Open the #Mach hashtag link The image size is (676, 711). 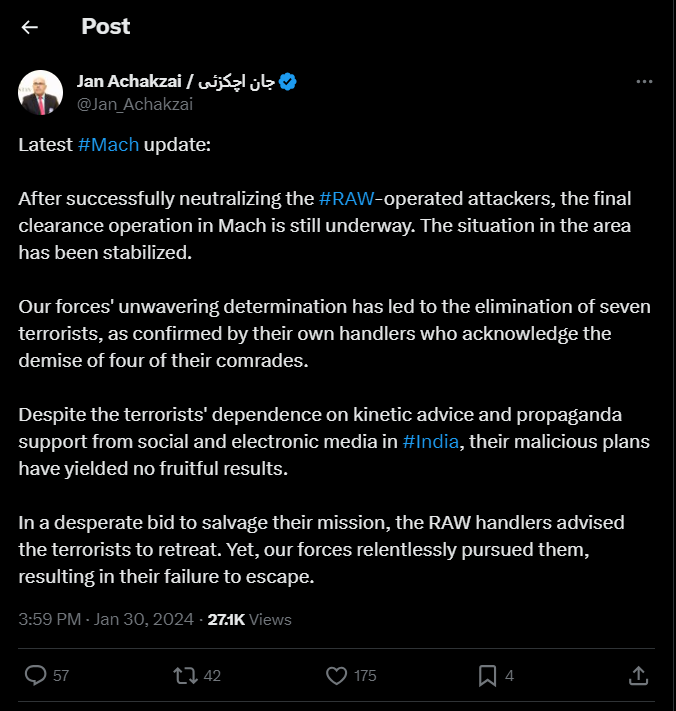coord(108,145)
